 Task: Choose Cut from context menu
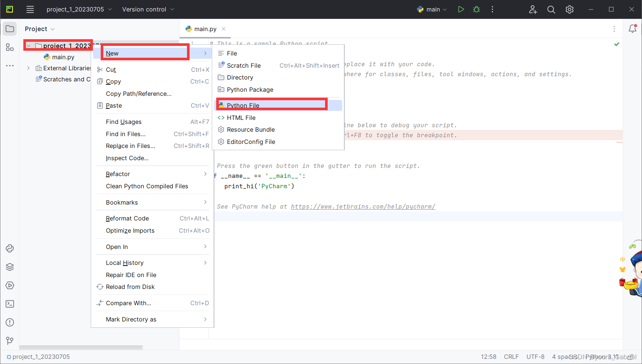pos(153,70)
